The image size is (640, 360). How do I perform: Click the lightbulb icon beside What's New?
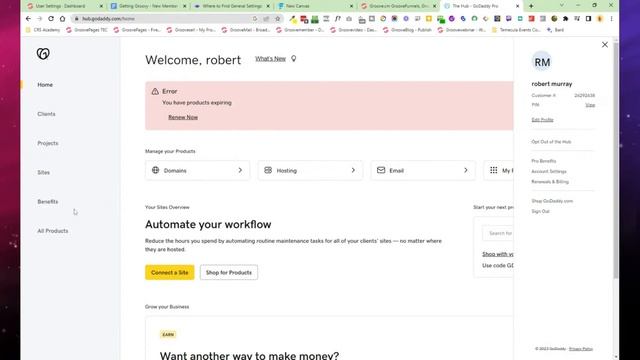(x=293, y=59)
